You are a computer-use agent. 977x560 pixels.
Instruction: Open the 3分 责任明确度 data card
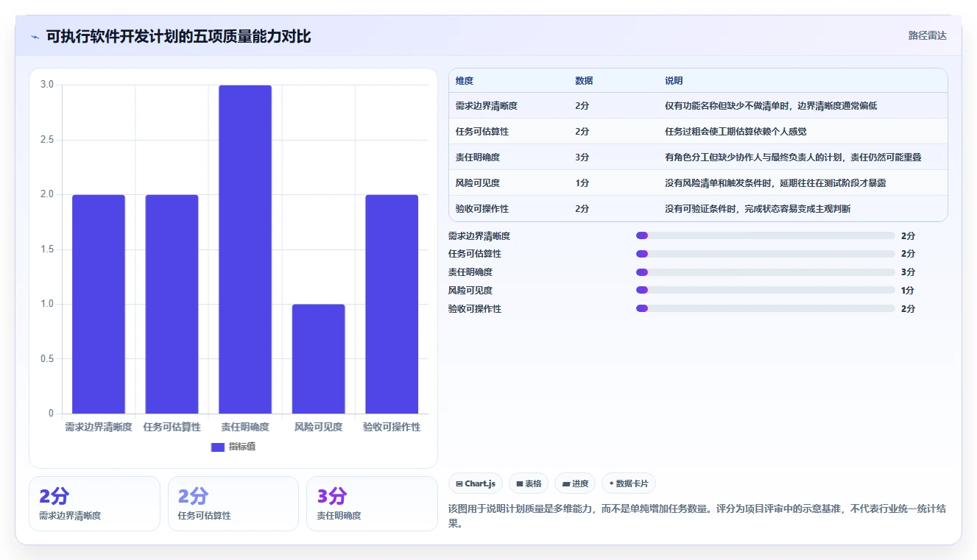click(x=372, y=503)
